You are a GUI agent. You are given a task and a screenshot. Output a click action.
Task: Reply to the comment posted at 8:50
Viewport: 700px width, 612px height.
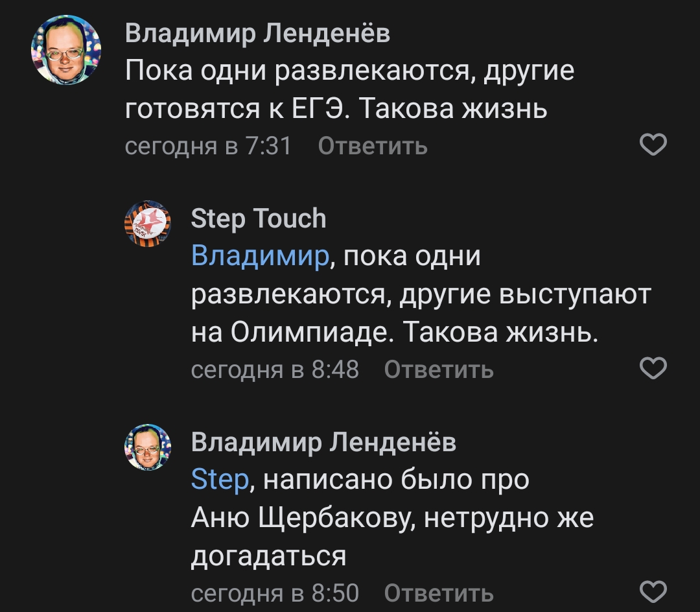click(439, 593)
